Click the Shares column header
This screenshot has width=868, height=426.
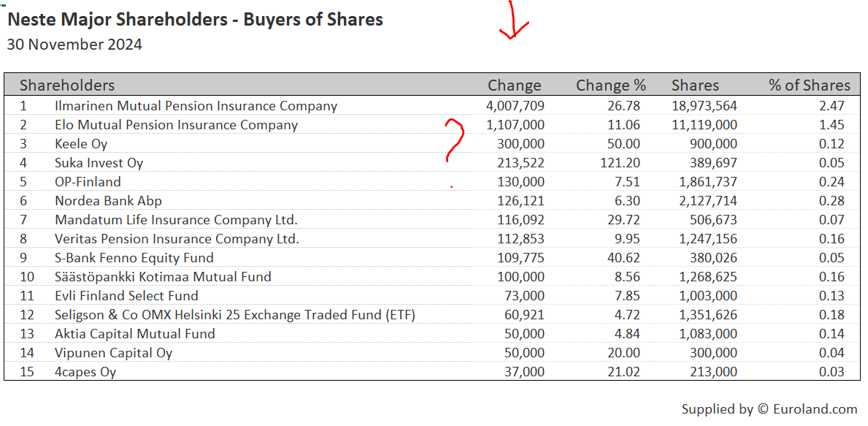coord(695,85)
